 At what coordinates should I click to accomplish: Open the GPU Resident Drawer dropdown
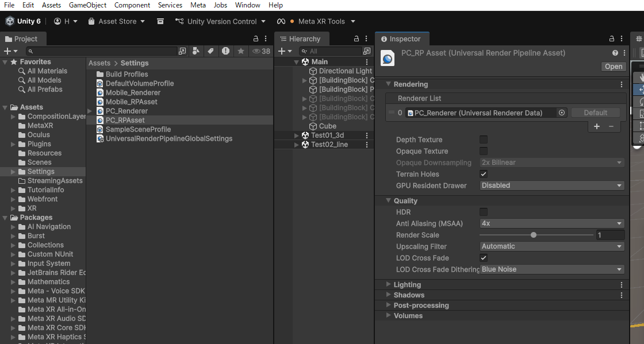(552, 185)
